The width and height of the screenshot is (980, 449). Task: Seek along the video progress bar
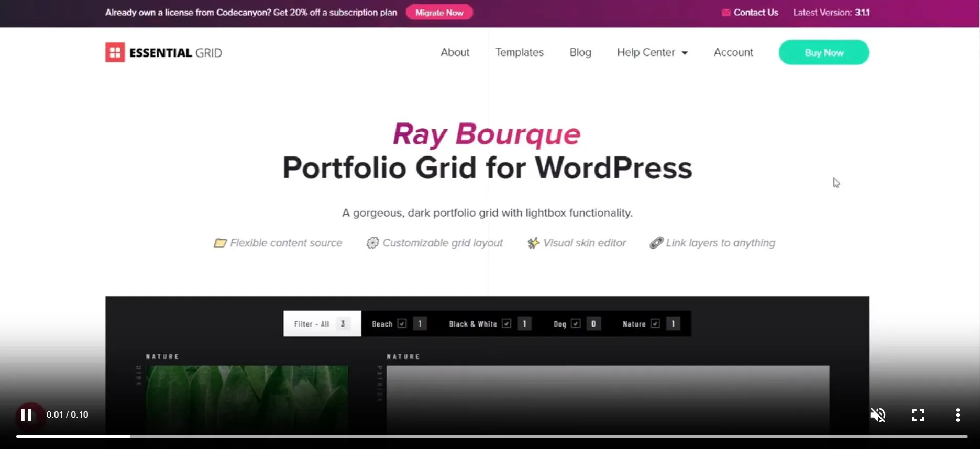click(x=491, y=436)
